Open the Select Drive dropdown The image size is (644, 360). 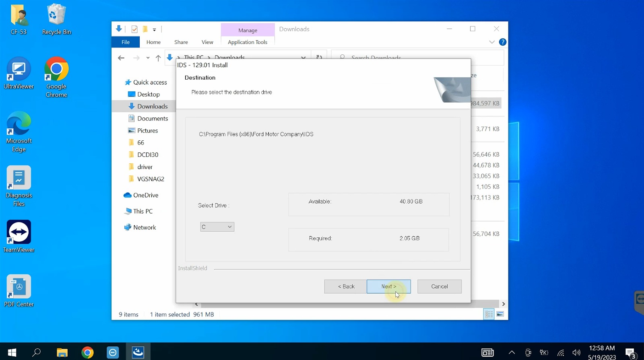[x=217, y=227]
